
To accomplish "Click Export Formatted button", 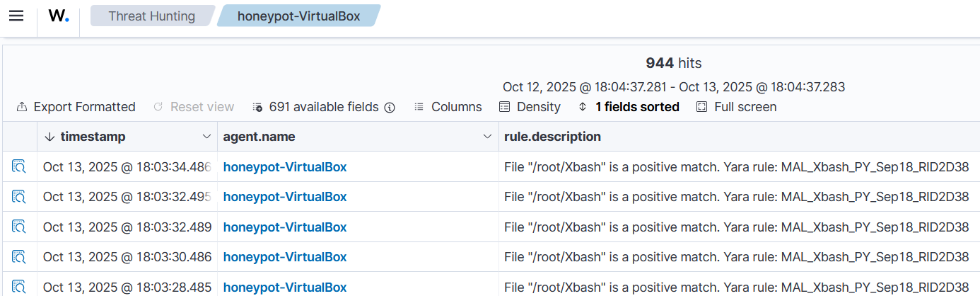I will point(76,107).
